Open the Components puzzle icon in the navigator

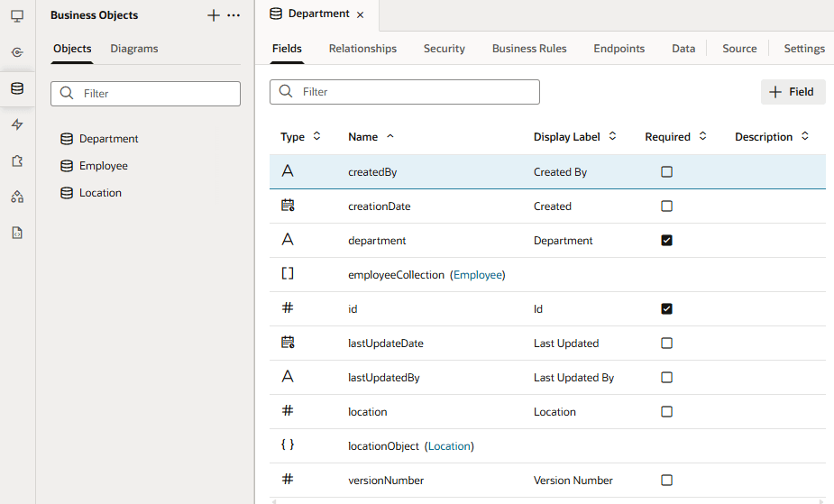coord(17,160)
